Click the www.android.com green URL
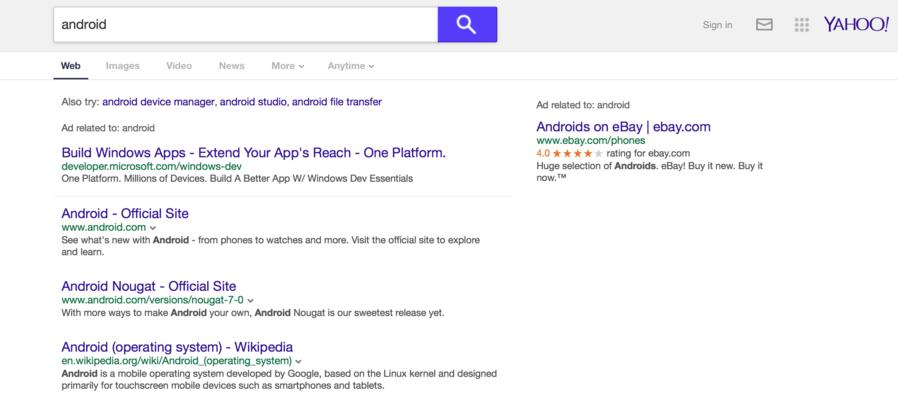 104,228
